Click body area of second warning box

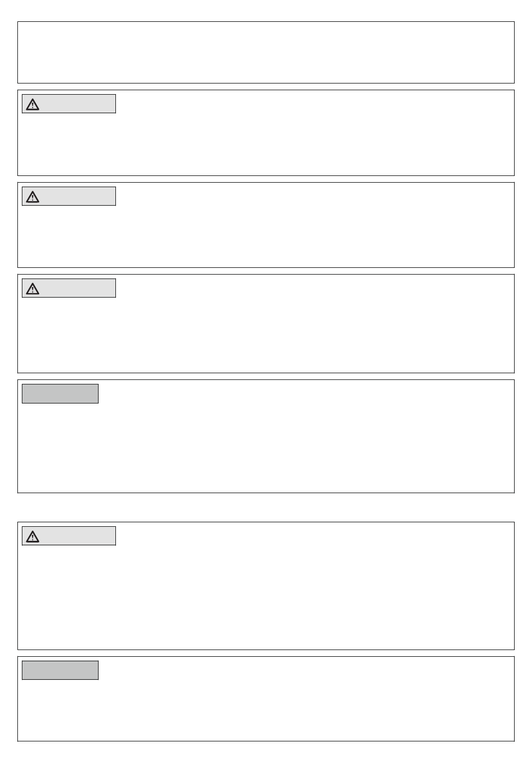point(266,236)
